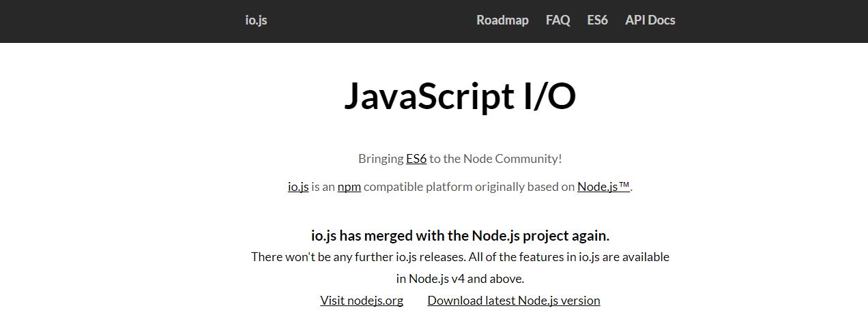Open API Docs from the navigation bar
The height and width of the screenshot is (332, 868).
coord(650,20)
